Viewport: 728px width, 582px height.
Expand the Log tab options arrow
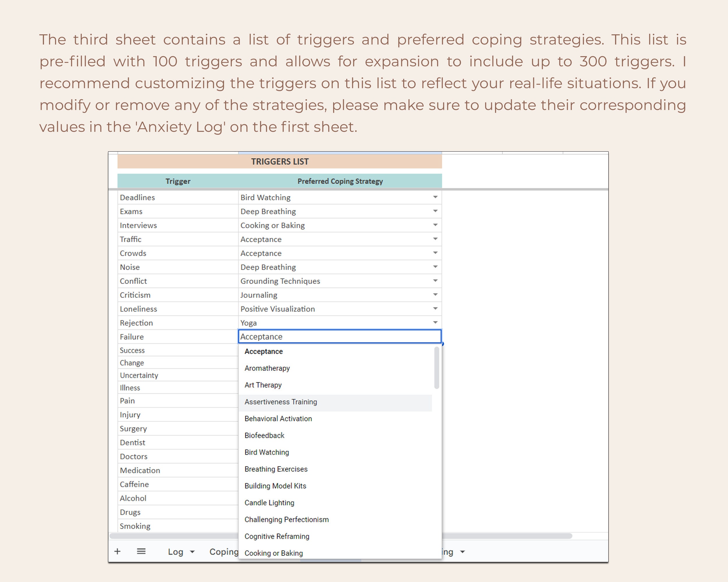click(192, 551)
